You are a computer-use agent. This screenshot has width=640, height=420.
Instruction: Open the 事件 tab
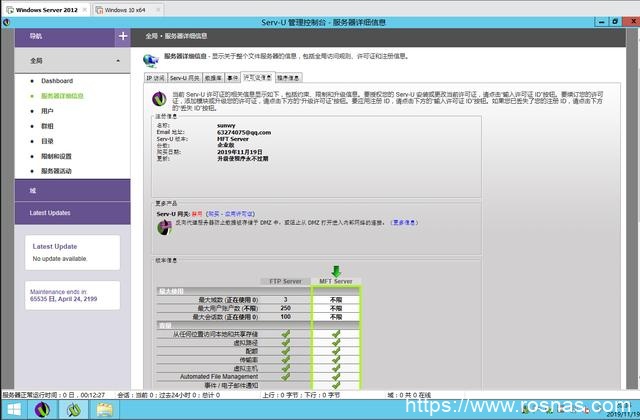[233, 78]
